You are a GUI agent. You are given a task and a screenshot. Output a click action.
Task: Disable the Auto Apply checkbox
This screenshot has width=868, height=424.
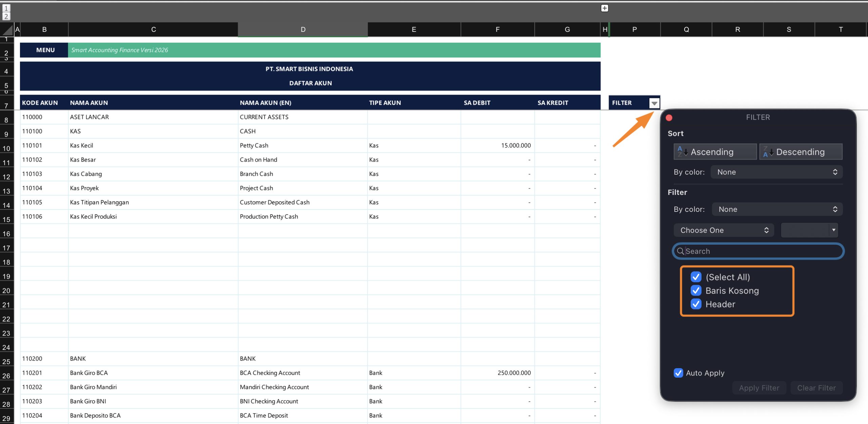[678, 373]
